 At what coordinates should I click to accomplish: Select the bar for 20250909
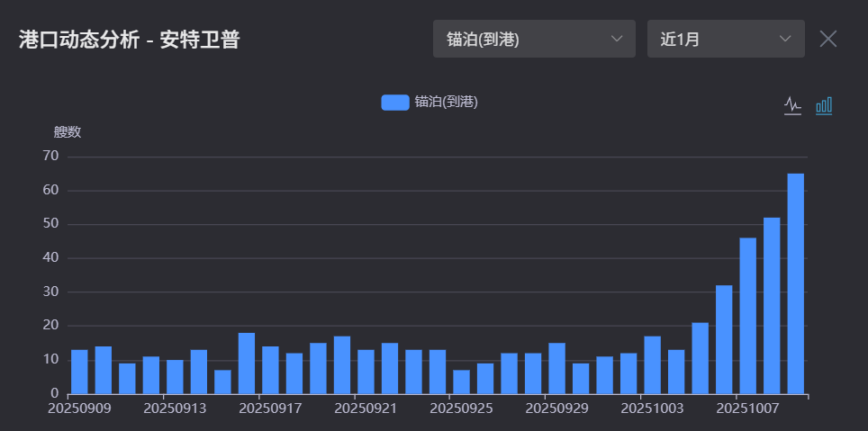tap(79, 372)
